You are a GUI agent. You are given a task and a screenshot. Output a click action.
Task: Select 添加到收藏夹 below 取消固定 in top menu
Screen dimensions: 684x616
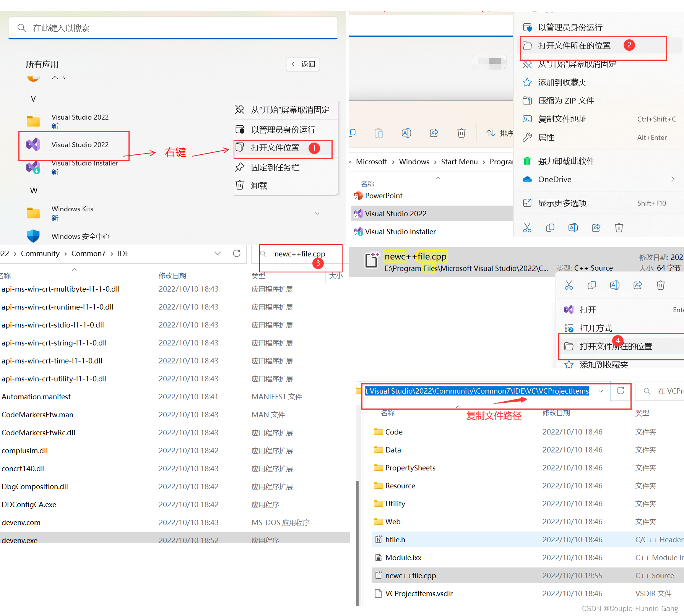(600, 83)
